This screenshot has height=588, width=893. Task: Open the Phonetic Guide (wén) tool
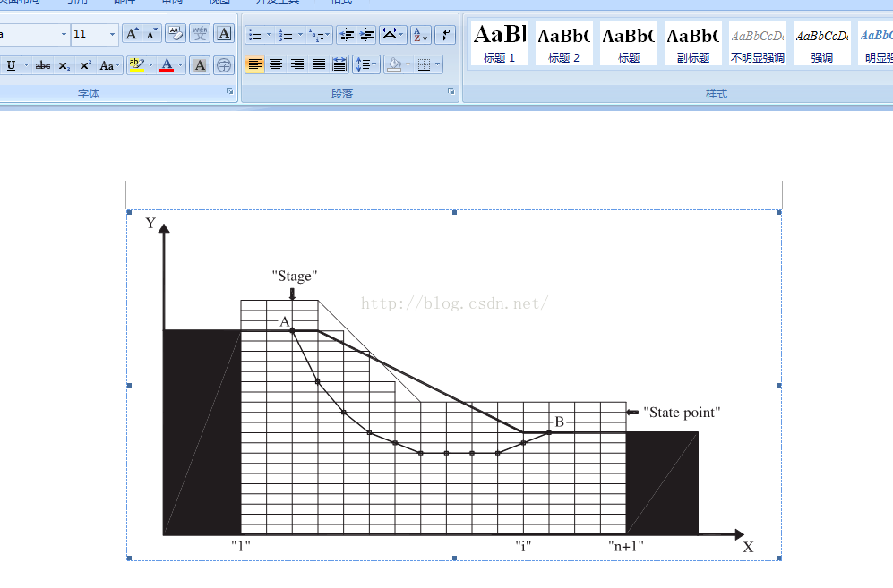point(200,34)
